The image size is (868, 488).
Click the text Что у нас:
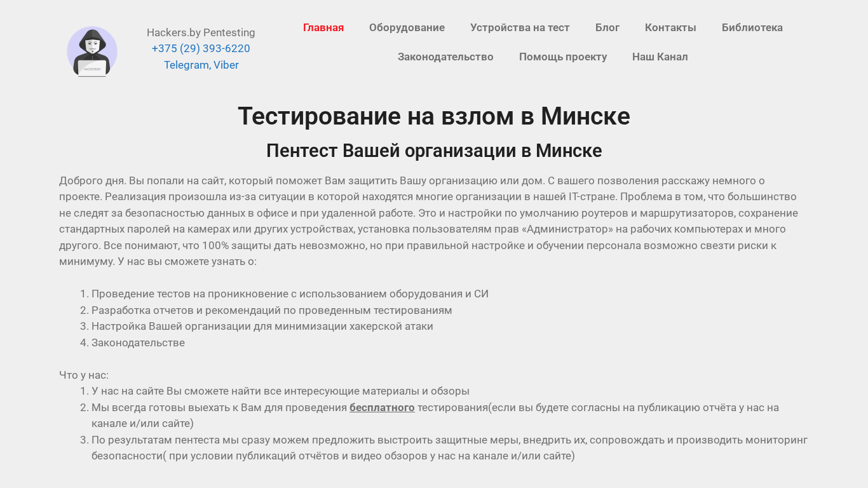tap(84, 376)
